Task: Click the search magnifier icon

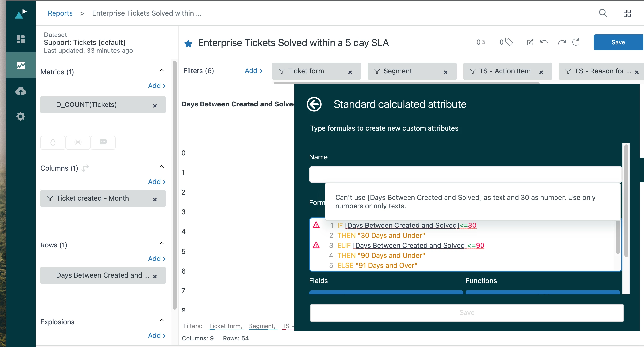Action: (x=603, y=13)
